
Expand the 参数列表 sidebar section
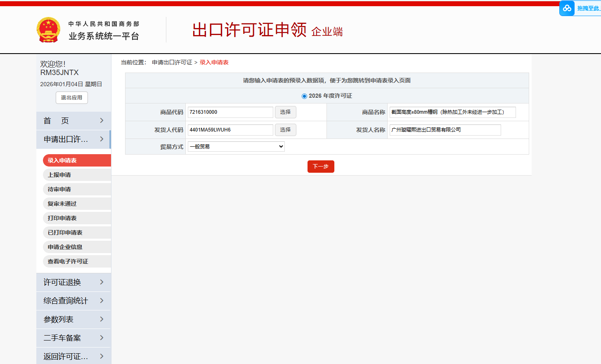(73, 319)
